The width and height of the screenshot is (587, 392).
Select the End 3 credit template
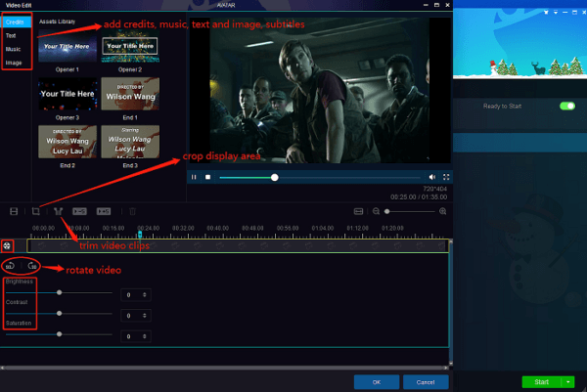click(x=130, y=142)
